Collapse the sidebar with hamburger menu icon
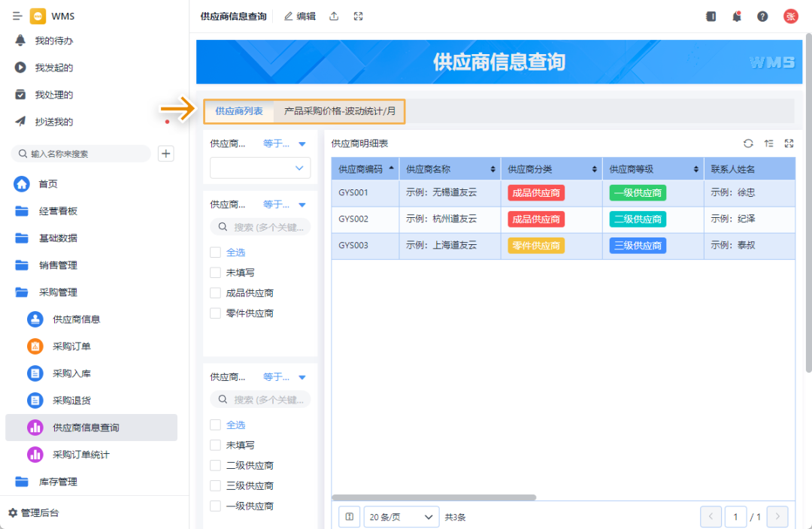Screen dimensions: 812x529 pyautogui.click(x=17, y=16)
